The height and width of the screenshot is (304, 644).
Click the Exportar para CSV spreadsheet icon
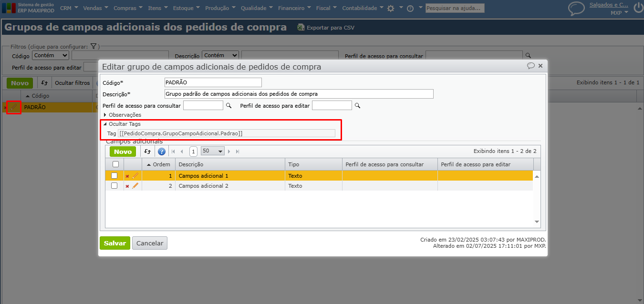pos(301,27)
